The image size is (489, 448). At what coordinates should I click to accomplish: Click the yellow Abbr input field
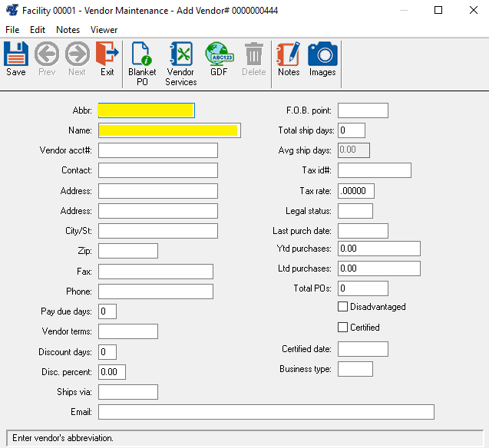pos(146,110)
